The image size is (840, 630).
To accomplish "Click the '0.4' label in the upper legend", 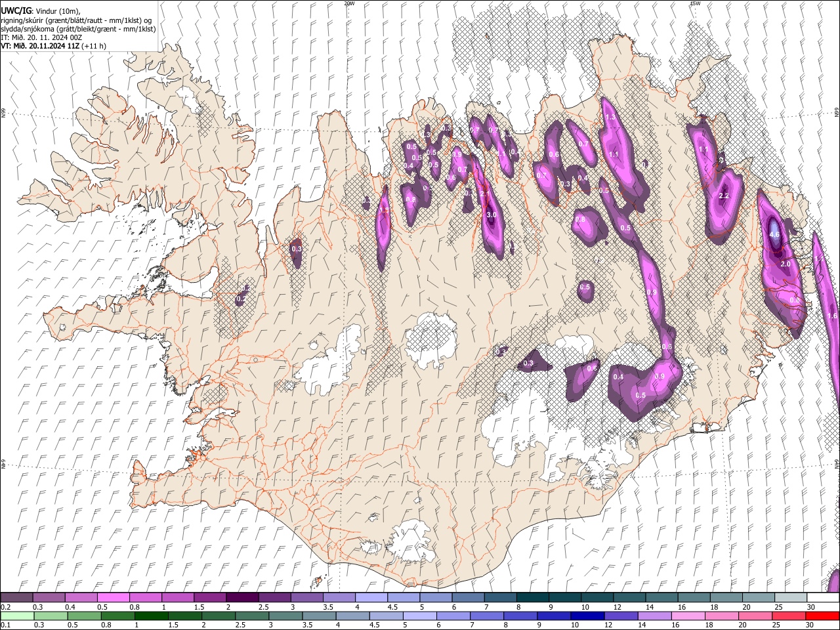I will (70, 607).
